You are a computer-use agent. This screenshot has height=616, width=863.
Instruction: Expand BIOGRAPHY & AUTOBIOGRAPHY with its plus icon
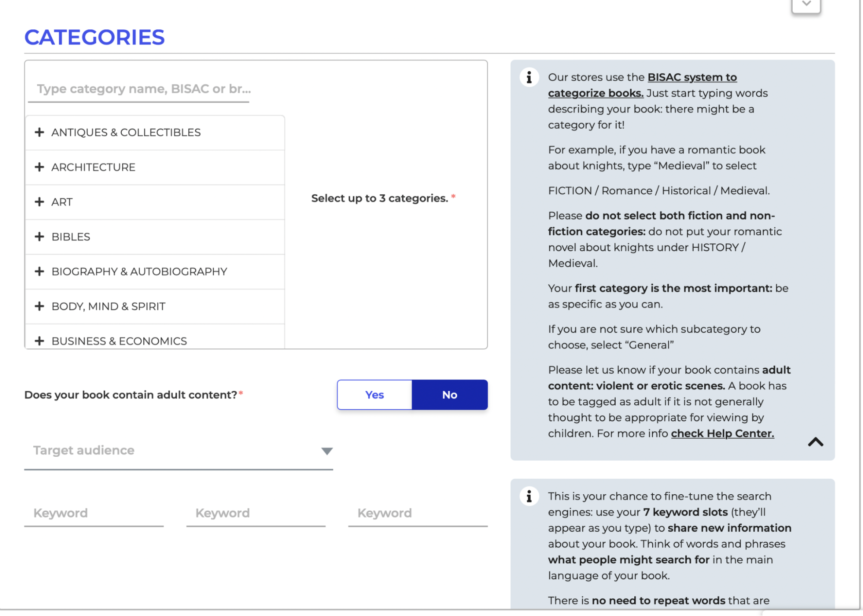tap(40, 271)
